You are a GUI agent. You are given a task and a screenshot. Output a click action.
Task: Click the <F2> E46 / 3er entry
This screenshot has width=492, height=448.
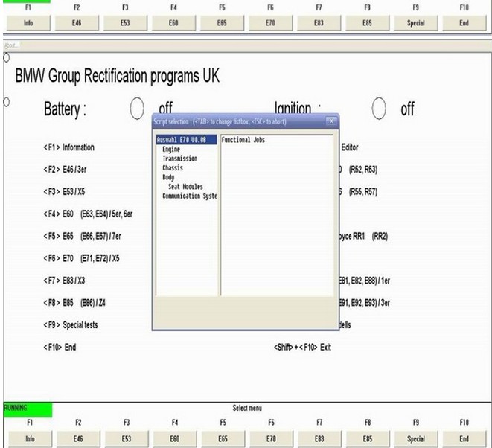click(x=65, y=170)
